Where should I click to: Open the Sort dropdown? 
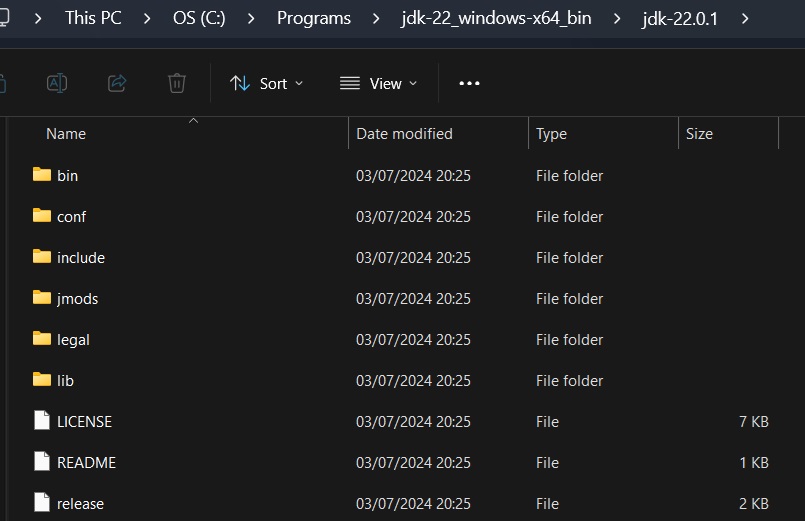click(x=266, y=83)
